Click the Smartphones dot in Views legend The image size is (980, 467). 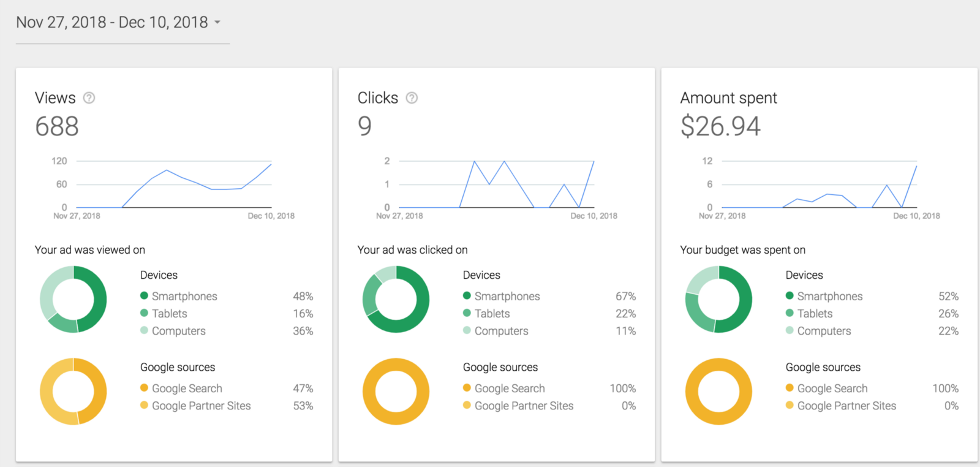click(145, 295)
